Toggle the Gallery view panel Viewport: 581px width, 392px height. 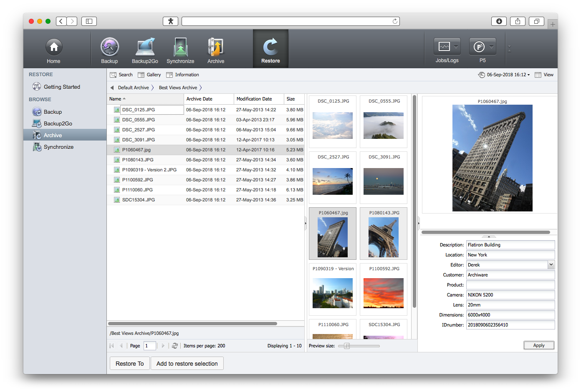[149, 75]
